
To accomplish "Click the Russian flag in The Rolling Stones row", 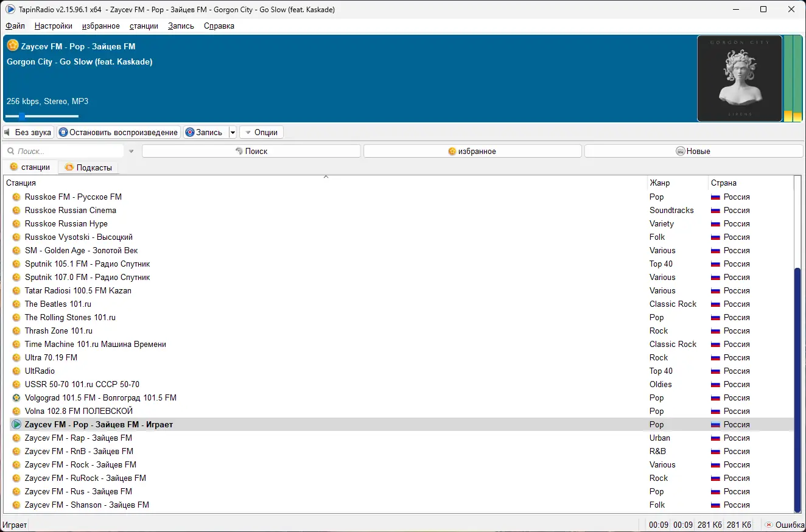I will click(716, 318).
